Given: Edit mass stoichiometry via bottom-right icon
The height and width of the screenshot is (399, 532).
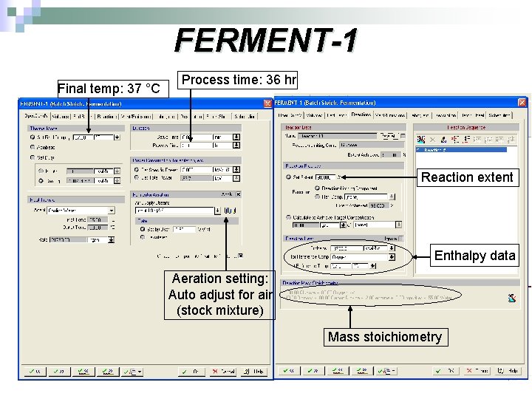Looking at the screenshot, I should pos(512,298).
